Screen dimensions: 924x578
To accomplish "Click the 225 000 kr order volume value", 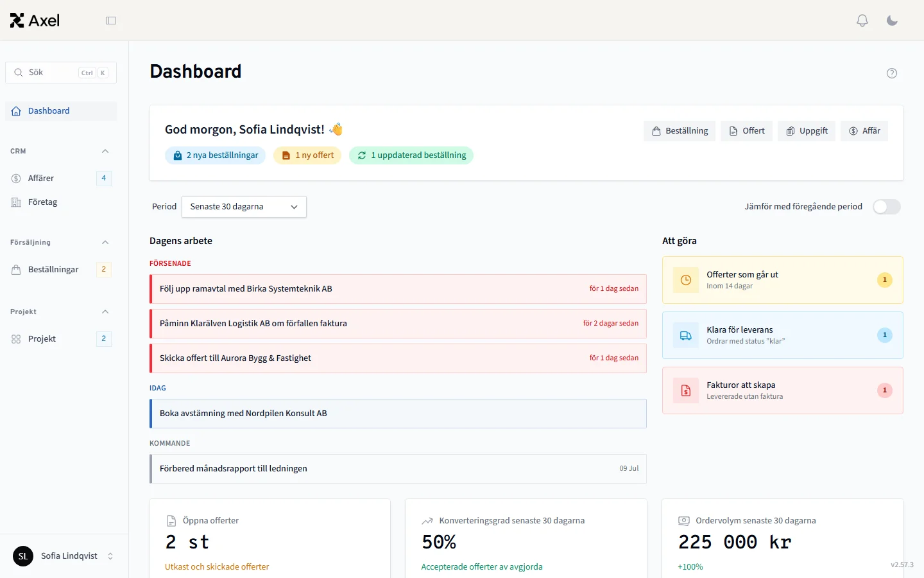I will pyautogui.click(x=735, y=543).
